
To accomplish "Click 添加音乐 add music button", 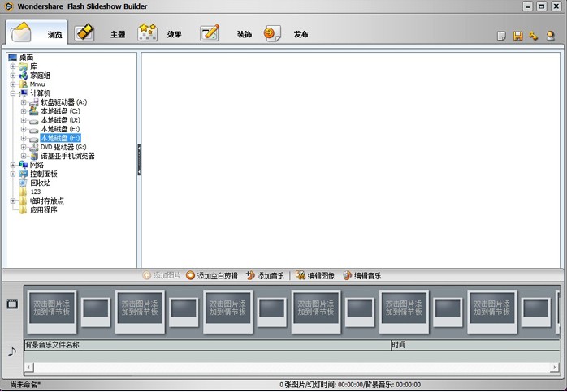I will 265,276.
